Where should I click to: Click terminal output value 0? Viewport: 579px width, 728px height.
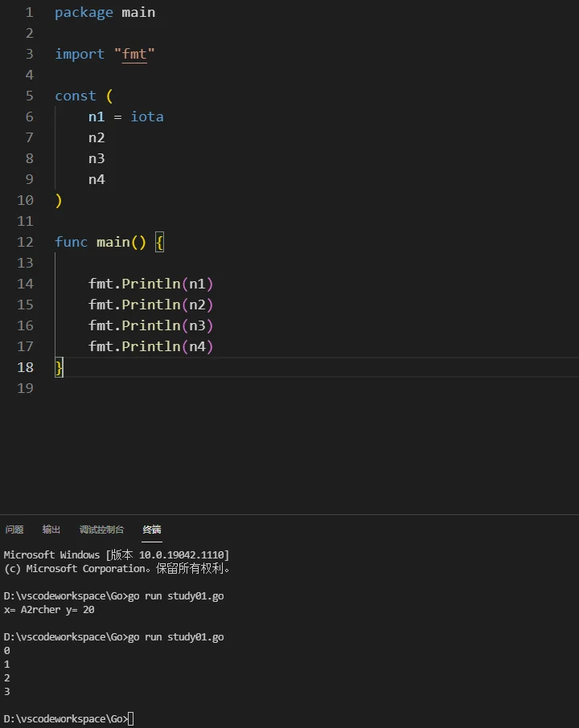[x=7, y=651]
